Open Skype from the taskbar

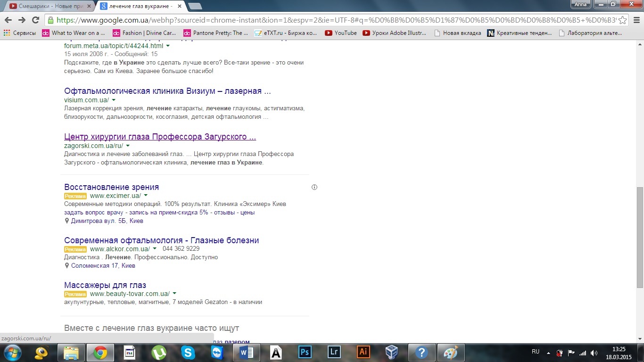(188, 353)
